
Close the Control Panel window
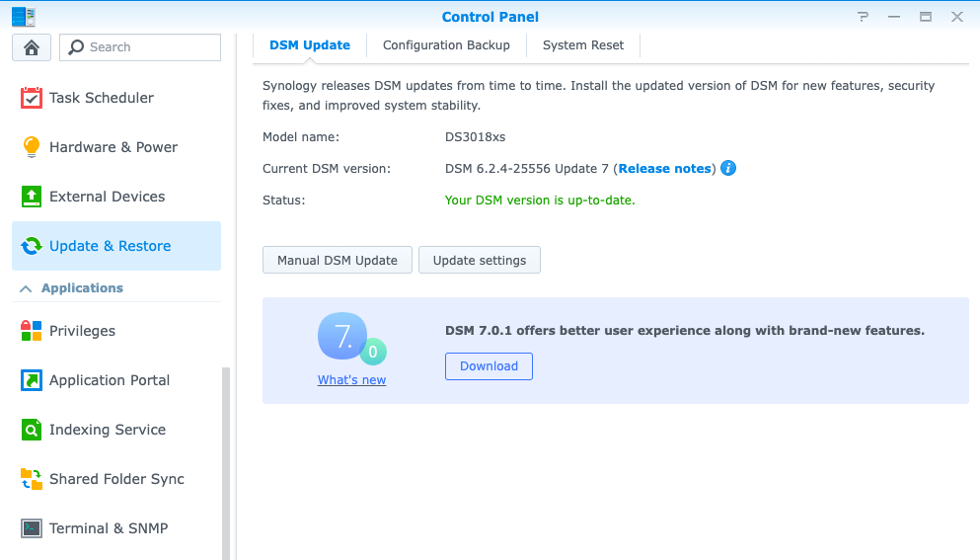pos(957,17)
